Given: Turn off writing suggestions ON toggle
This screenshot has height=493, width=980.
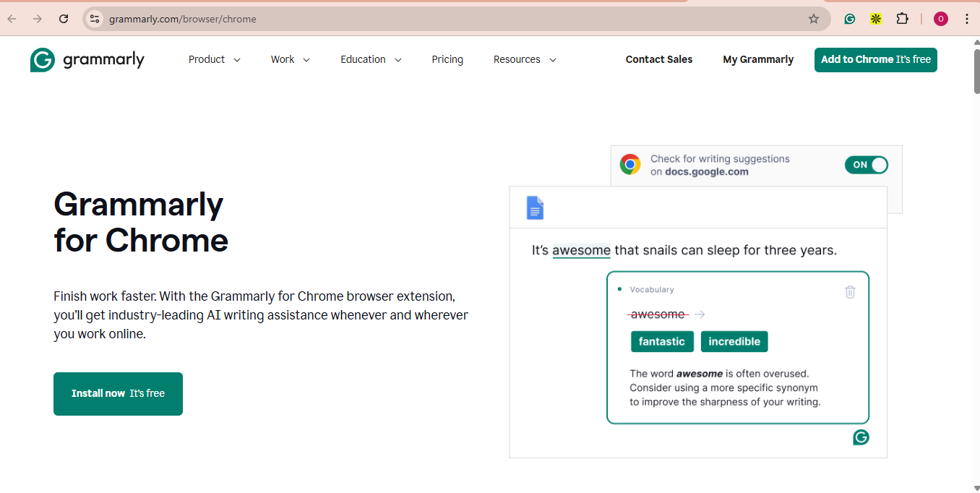Looking at the screenshot, I should pyautogui.click(x=867, y=165).
